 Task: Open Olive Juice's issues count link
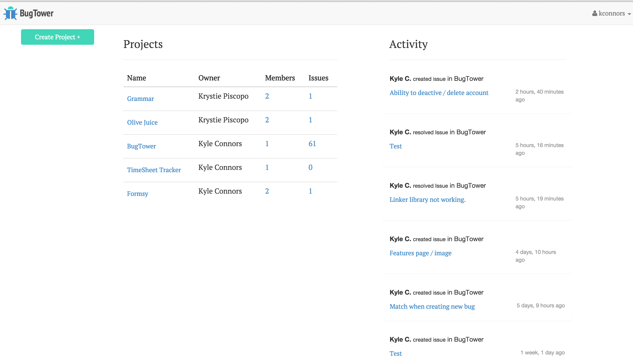click(310, 120)
